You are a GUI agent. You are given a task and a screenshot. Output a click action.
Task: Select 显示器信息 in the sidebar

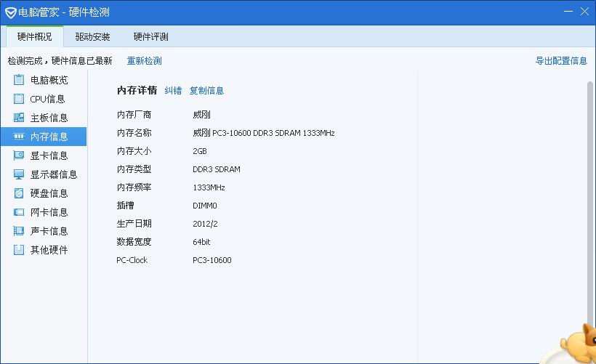click(44, 174)
